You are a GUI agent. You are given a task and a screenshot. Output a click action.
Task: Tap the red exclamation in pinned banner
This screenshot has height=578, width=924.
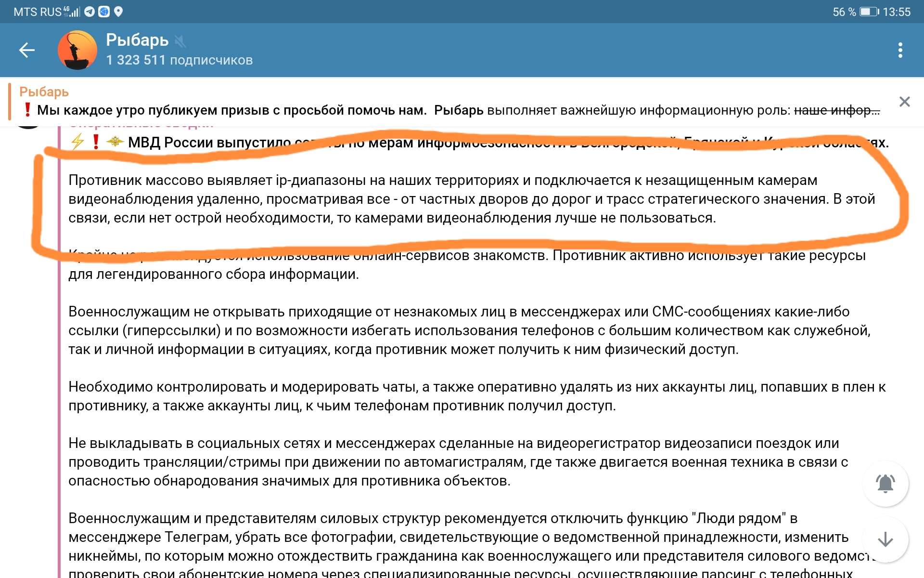[x=27, y=110]
